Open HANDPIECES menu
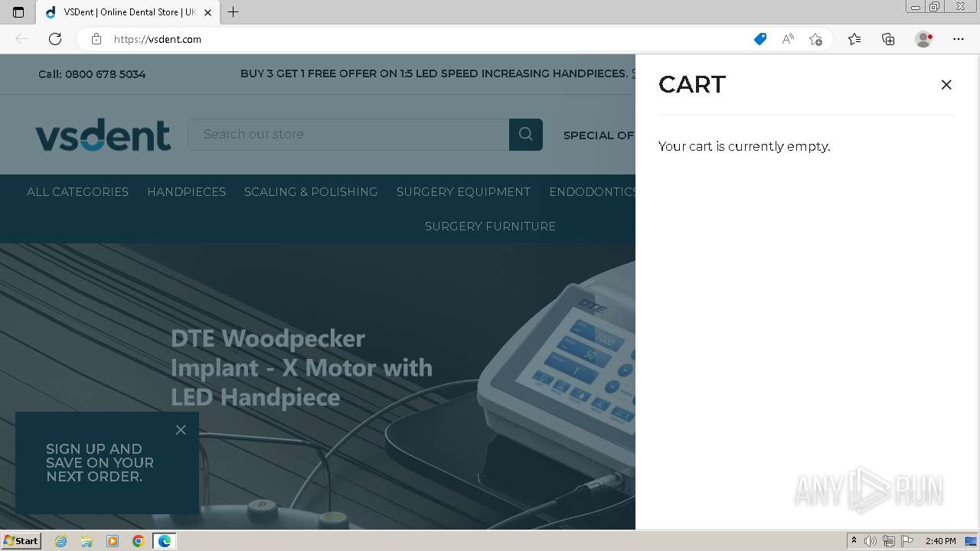 tap(187, 192)
